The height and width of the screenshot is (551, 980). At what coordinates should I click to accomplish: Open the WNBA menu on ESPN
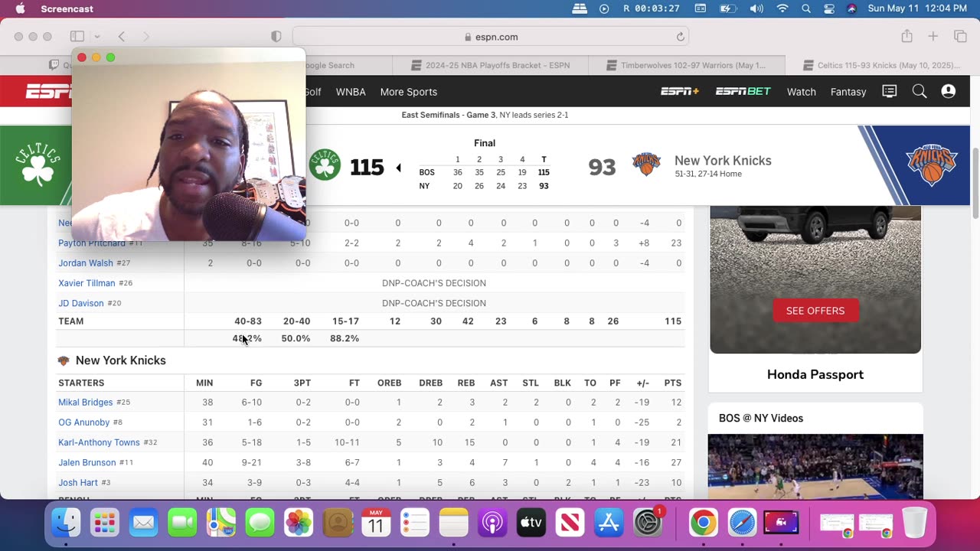click(351, 92)
